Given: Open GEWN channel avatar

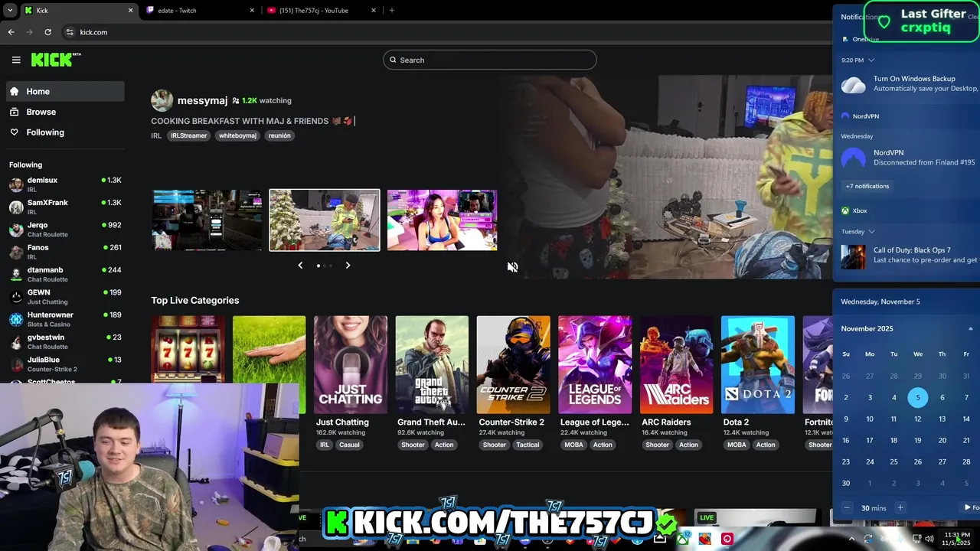Looking at the screenshot, I should tap(16, 297).
